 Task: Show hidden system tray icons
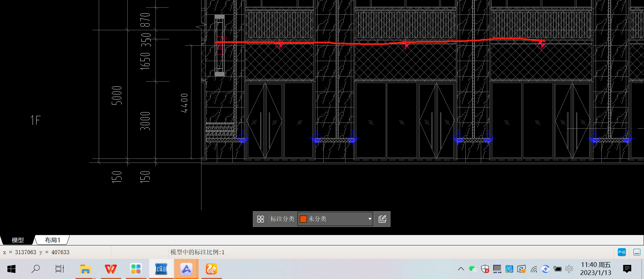click(x=461, y=269)
